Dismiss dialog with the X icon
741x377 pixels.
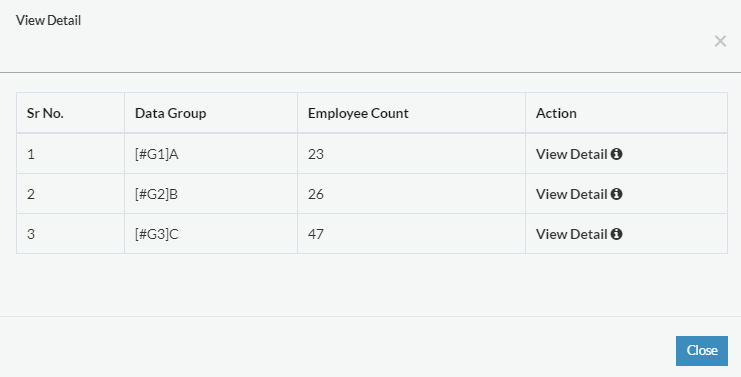click(720, 42)
